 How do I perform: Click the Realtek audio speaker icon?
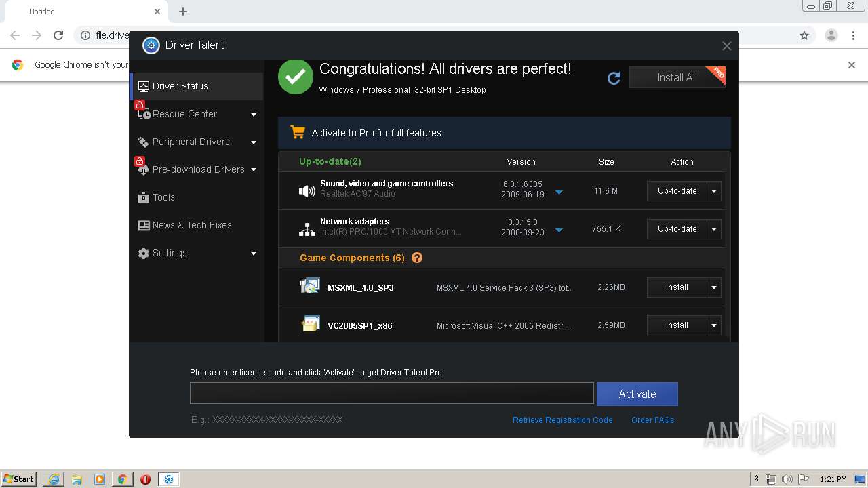click(307, 191)
